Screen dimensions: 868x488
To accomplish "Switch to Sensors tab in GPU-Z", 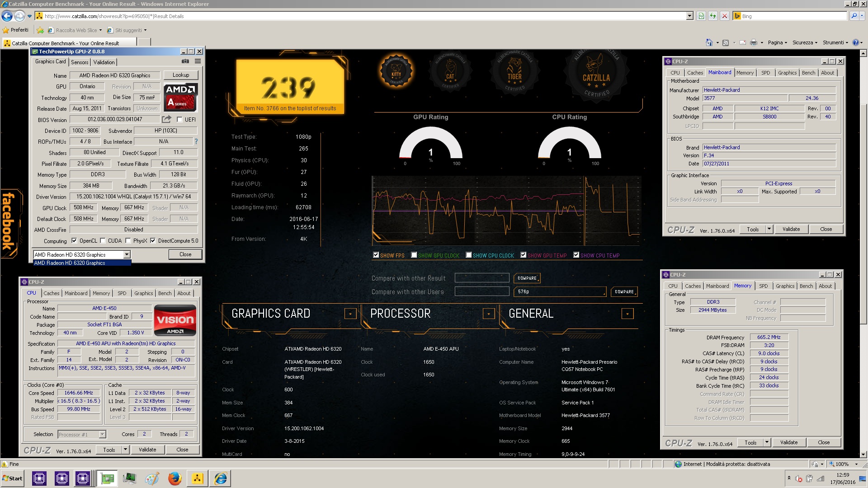I will (x=80, y=62).
